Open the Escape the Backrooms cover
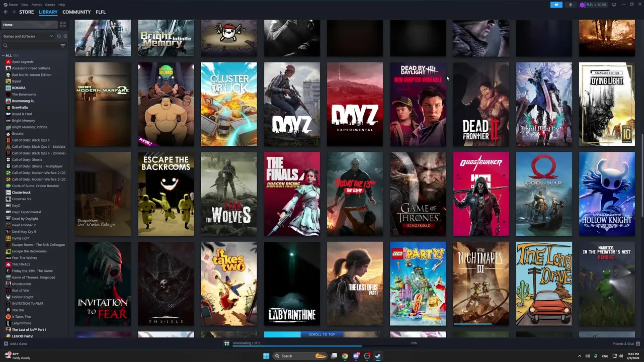644x362 pixels. (x=166, y=194)
